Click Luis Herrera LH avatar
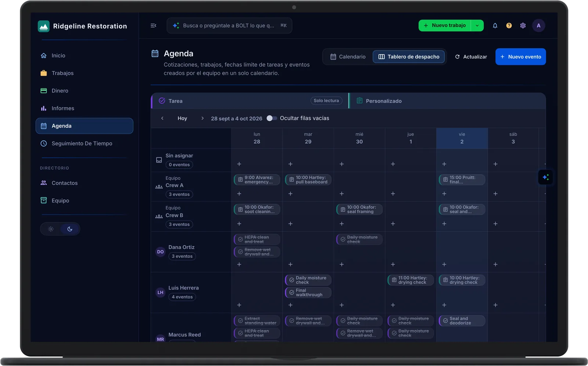Viewport: 588px width, 366px height. (161, 293)
